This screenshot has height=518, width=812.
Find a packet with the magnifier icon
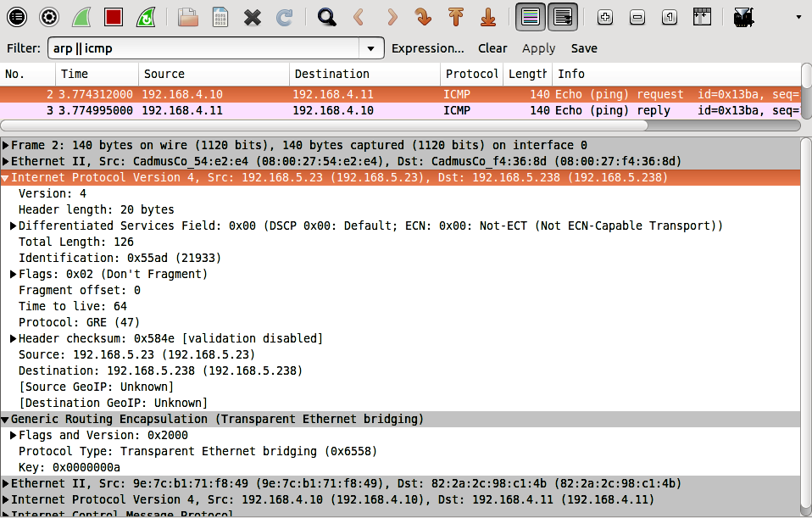click(x=327, y=17)
